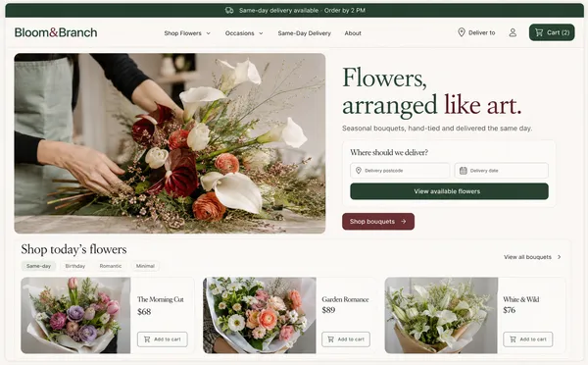Click the chevron next to View all bouquets

click(560, 257)
